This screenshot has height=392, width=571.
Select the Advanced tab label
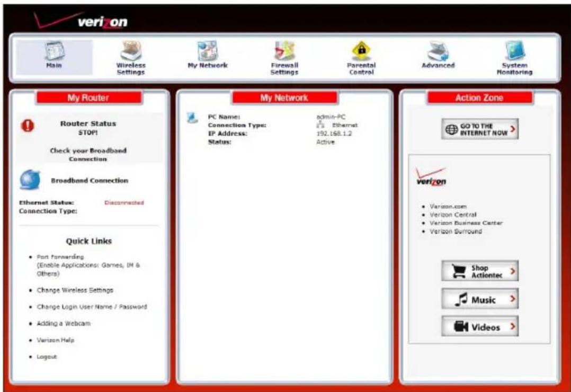[438, 65]
